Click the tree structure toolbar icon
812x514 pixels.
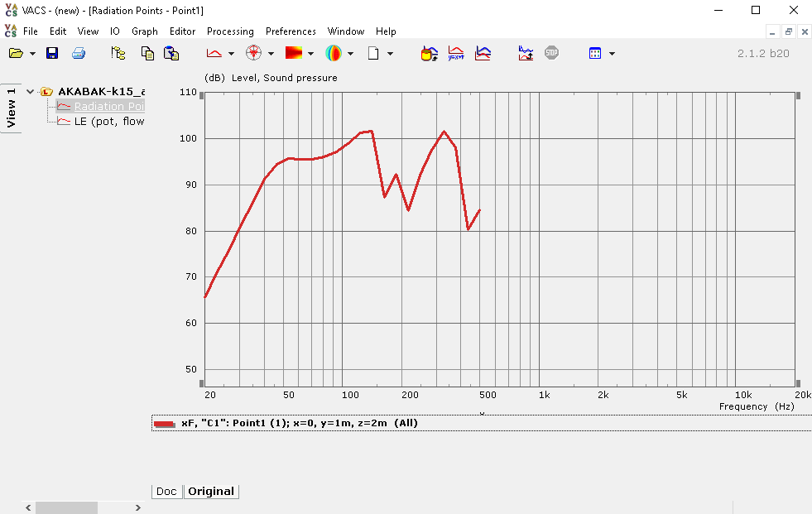[x=118, y=53]
